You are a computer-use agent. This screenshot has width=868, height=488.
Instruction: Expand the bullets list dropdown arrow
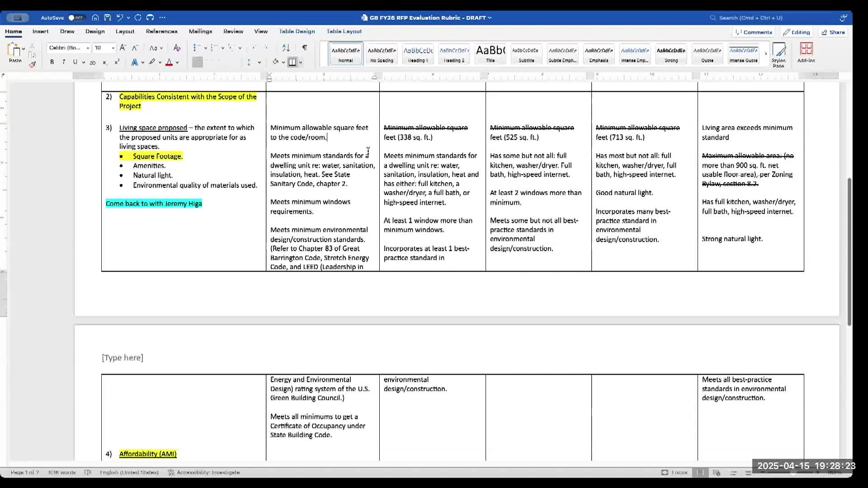click(x=205, y=48)
